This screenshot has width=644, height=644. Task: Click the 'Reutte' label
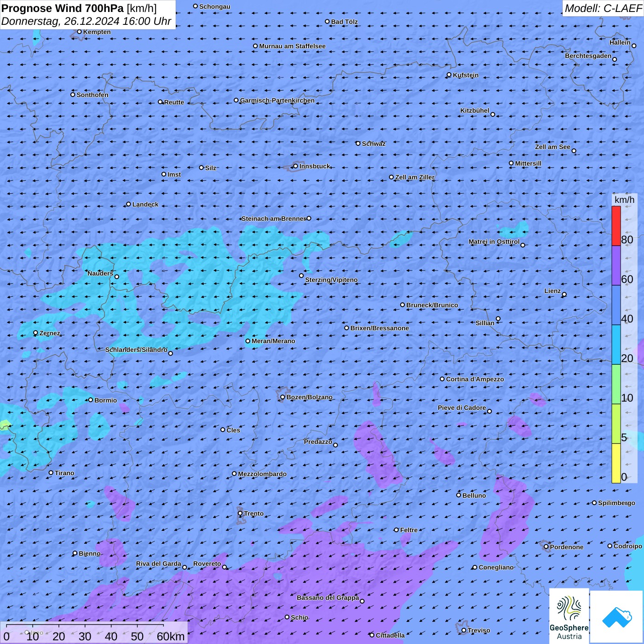click(174, 102)
